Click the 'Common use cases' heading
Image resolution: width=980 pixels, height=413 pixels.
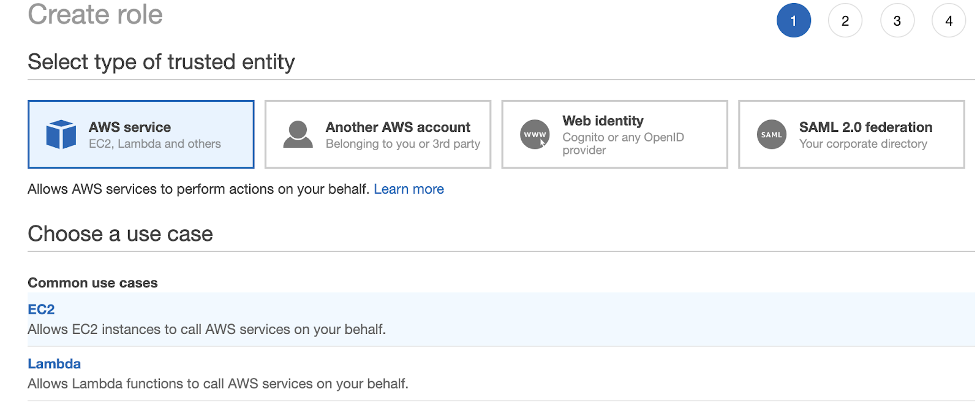coord(92,283)
